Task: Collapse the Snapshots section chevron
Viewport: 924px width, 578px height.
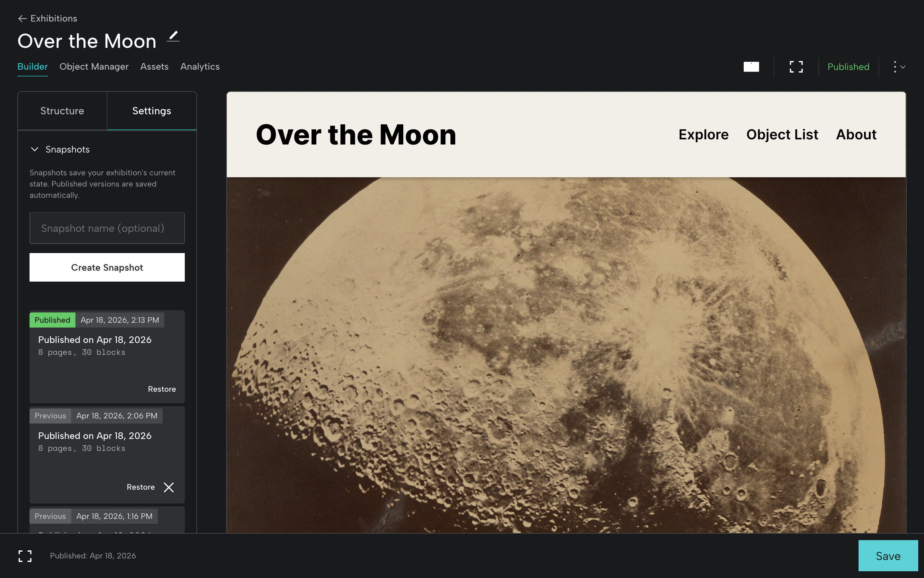Action: 35,149
